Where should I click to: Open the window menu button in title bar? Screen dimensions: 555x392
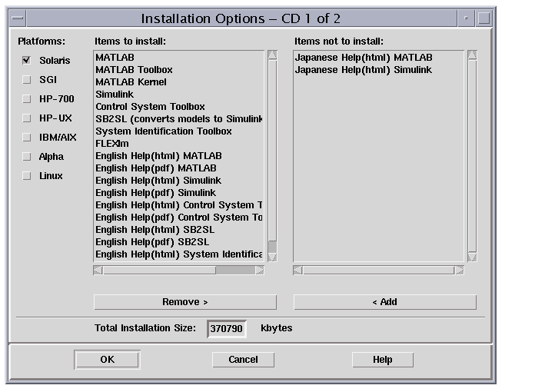[x=18, y=18]
